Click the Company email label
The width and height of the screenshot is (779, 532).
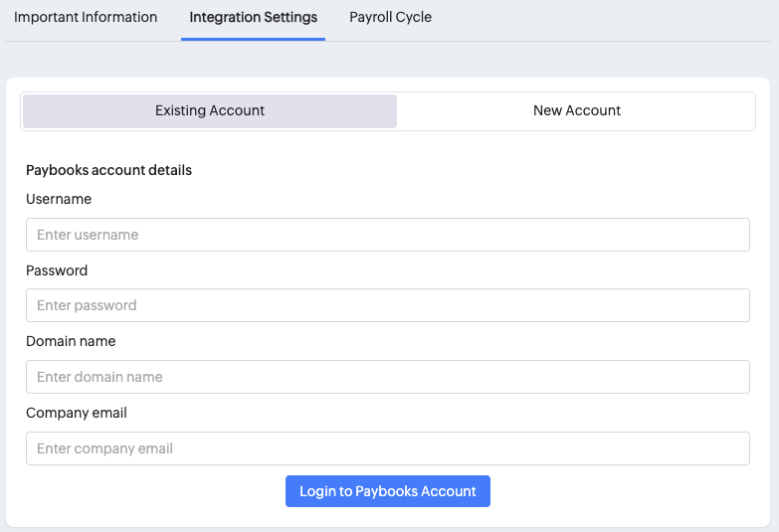(77, 413)
